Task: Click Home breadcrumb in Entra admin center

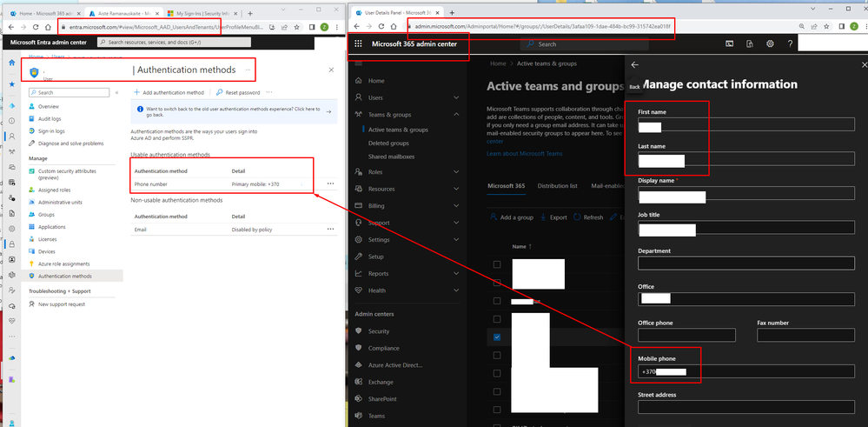Action: [x=36, y=57]
